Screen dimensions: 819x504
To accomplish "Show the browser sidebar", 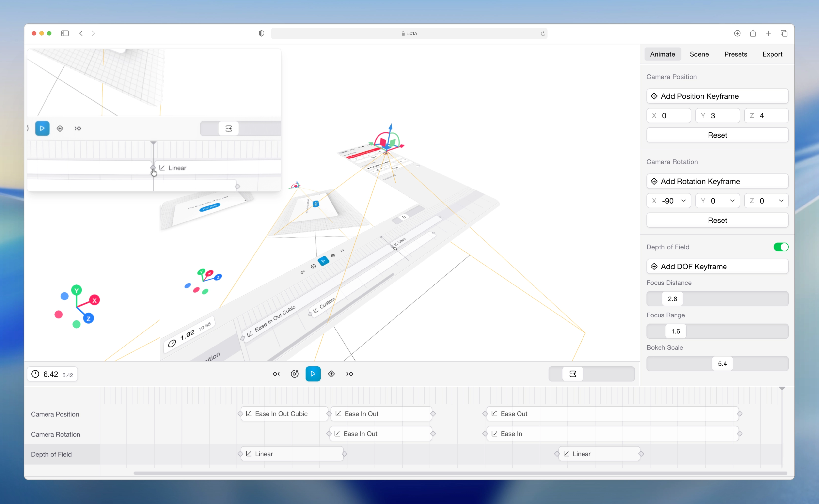I will (x=65, y=33).
